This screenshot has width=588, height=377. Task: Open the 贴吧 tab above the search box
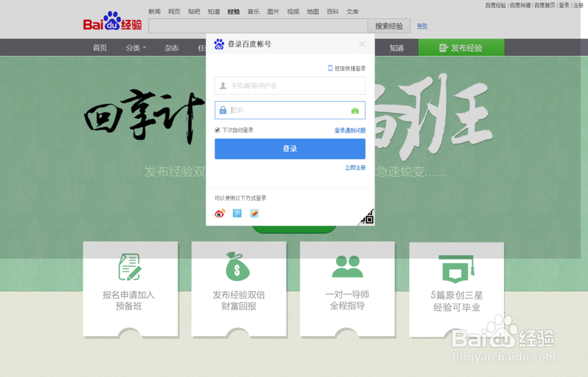[194, 12]
